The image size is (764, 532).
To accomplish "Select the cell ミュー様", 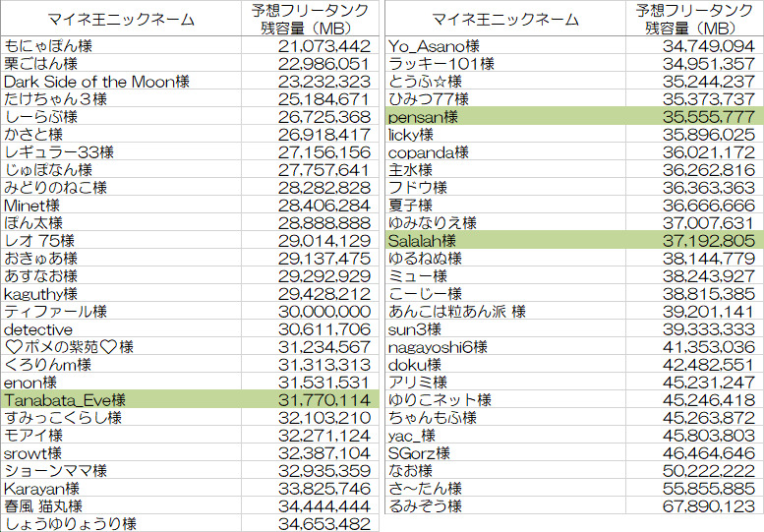I will click(505, 275).
